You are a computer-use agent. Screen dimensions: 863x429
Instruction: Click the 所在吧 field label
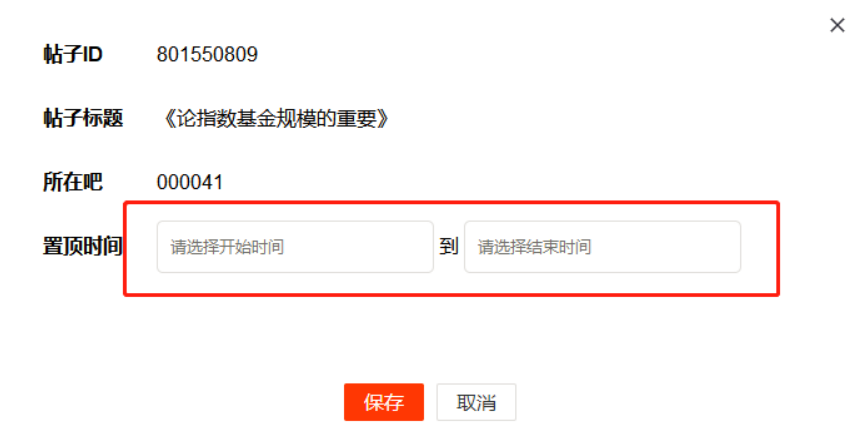click(x=73, y=182)
